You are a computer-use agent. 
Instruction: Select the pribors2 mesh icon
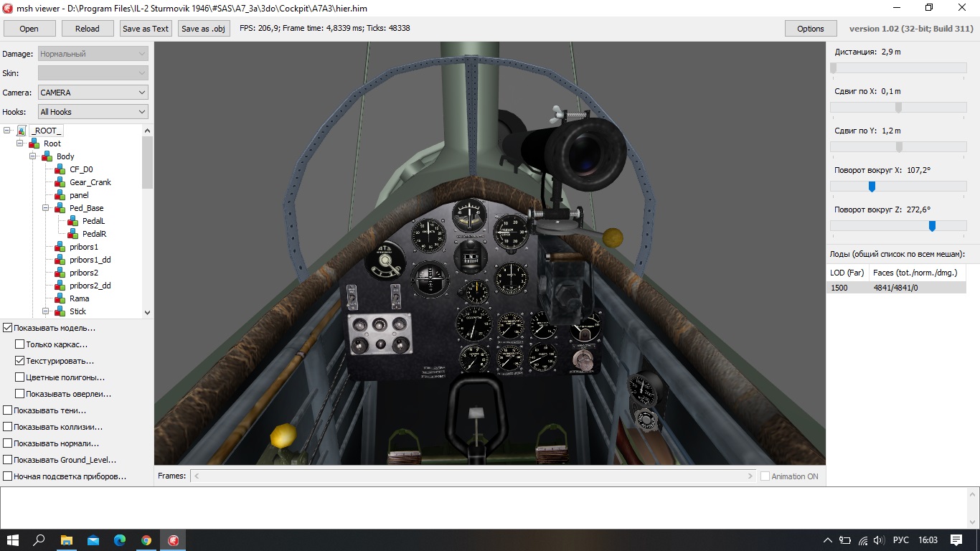point(60,273)
